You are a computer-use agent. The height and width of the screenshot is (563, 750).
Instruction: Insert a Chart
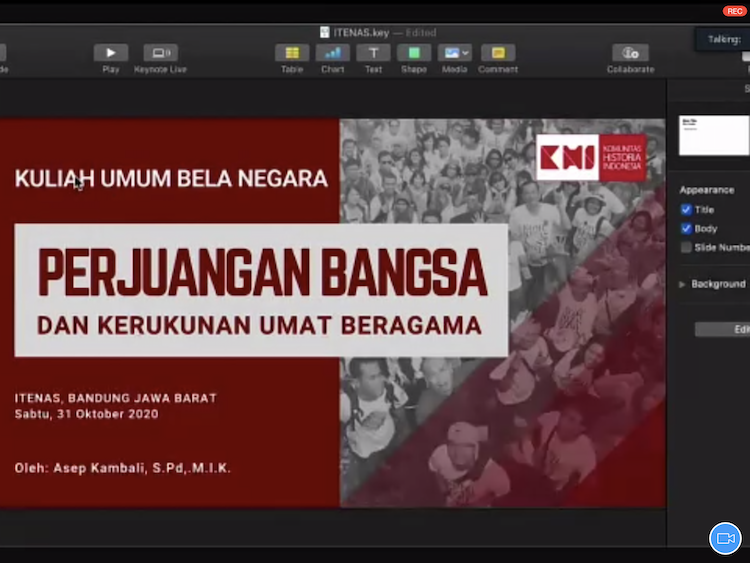(332, 53)
